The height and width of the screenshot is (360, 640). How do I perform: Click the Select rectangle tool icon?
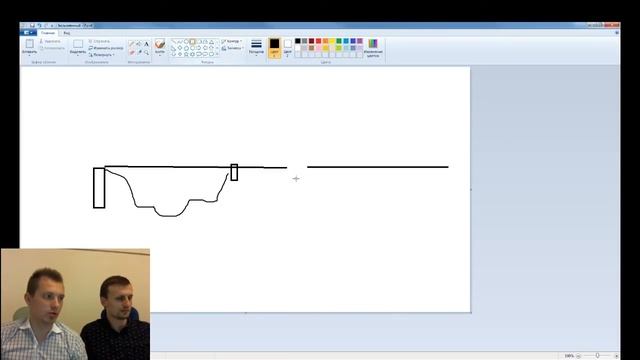click(x=78, y=44)
